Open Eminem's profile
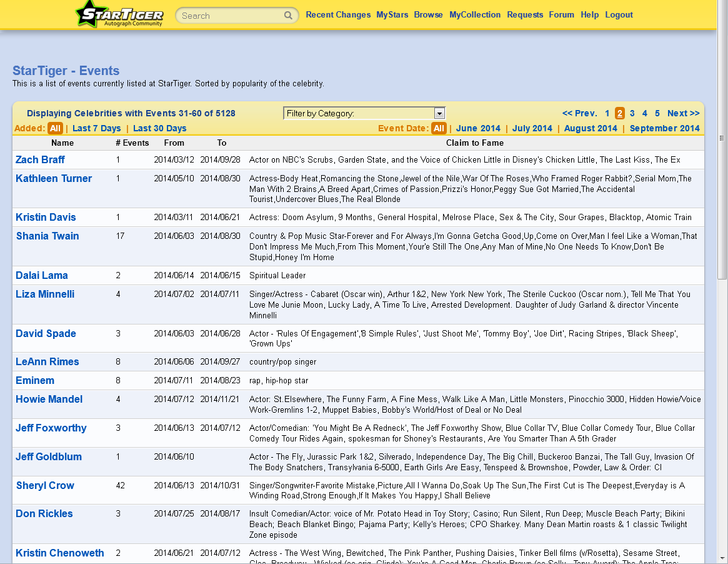Viewport: 728px width, 564px height. click(35, 381)
